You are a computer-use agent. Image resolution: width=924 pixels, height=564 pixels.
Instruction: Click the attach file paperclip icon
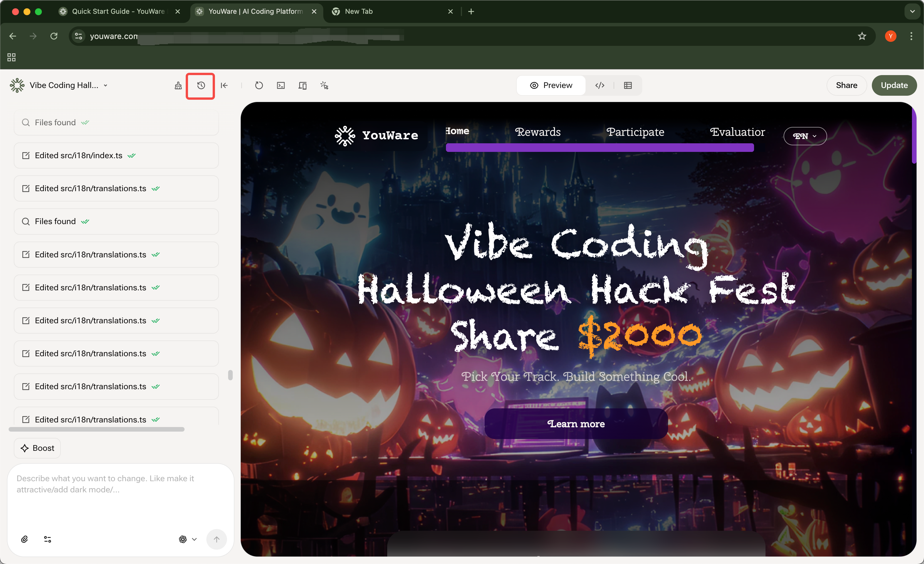pyautogui.click(x=24, y=539)
